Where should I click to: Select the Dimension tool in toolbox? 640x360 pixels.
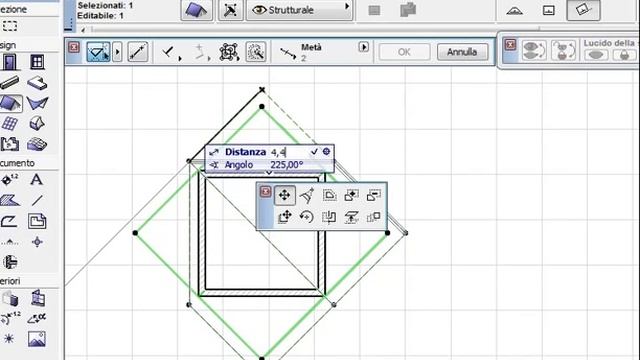click(10, 180)
